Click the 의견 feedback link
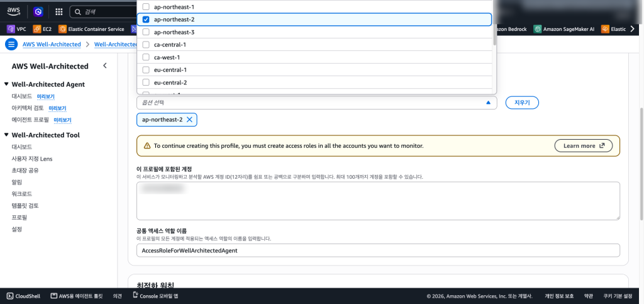 [118, 296]
